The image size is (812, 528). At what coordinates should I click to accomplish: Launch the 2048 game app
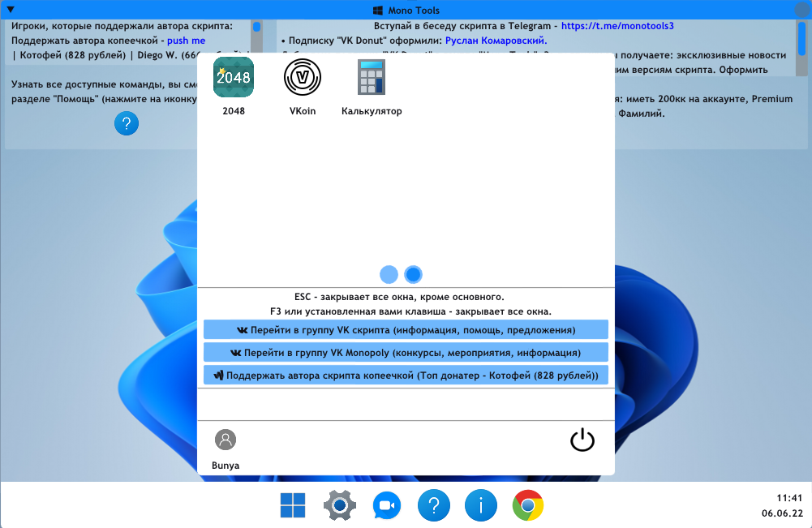pos(234,77)
